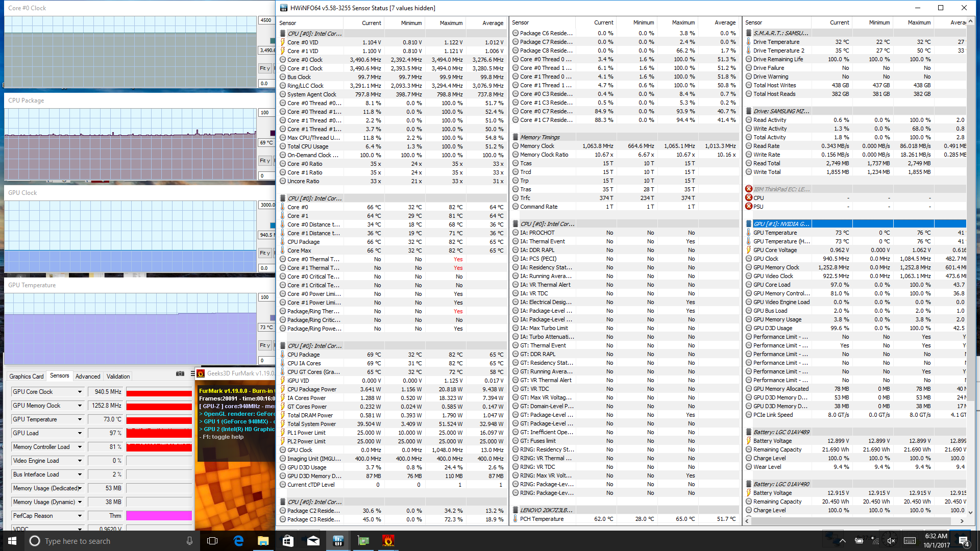Click the red X icon beside IBM ThinkPad EC
This screenshot has height=551, width=980.
(749, 189)
